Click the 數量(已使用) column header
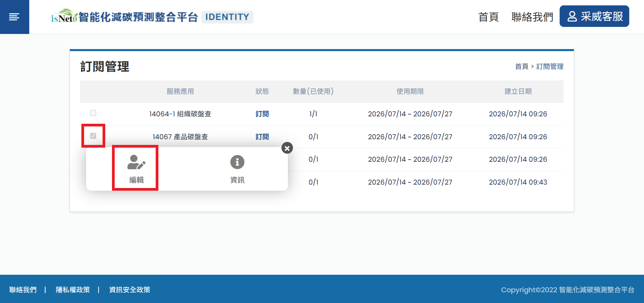The image size is (644, 303). coord(313,91)
